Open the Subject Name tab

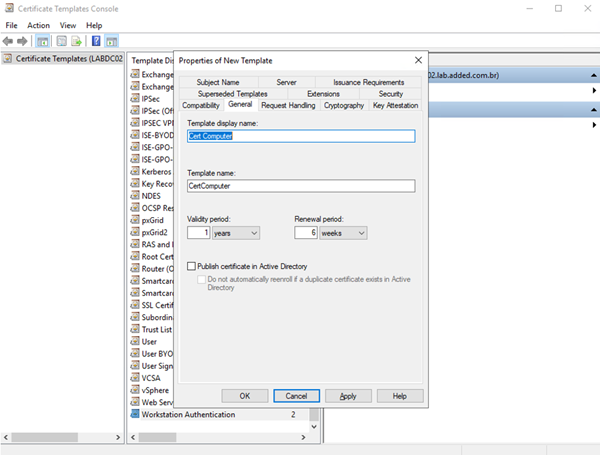(218, 82)
